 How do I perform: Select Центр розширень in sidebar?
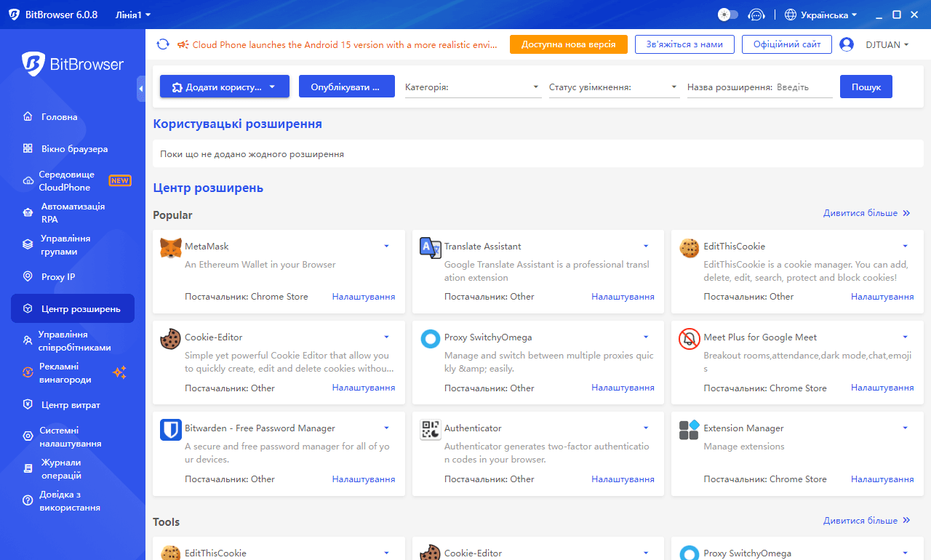(x=73, y=308)
